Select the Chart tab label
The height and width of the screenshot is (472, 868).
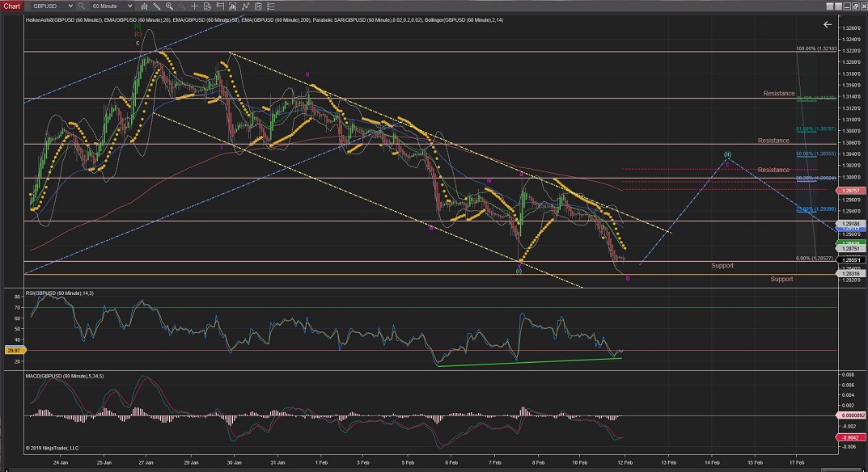[x=11, y=6]
